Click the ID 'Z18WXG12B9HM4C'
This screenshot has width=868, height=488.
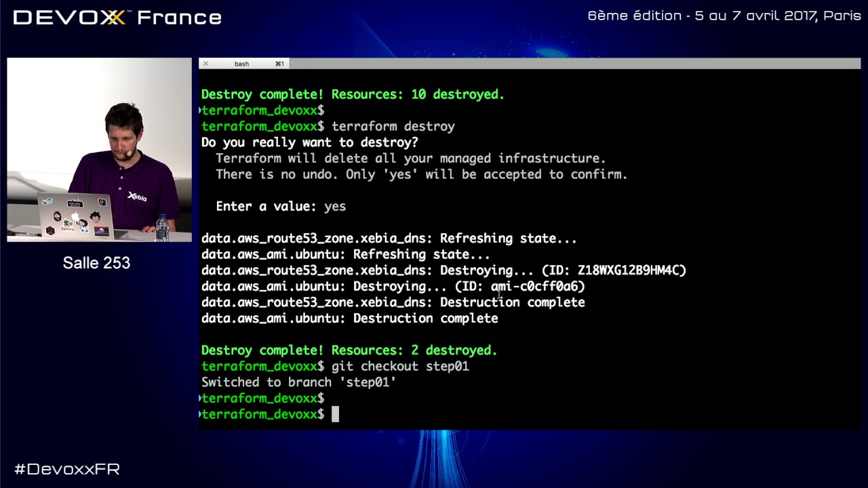(x=628, y=270)
